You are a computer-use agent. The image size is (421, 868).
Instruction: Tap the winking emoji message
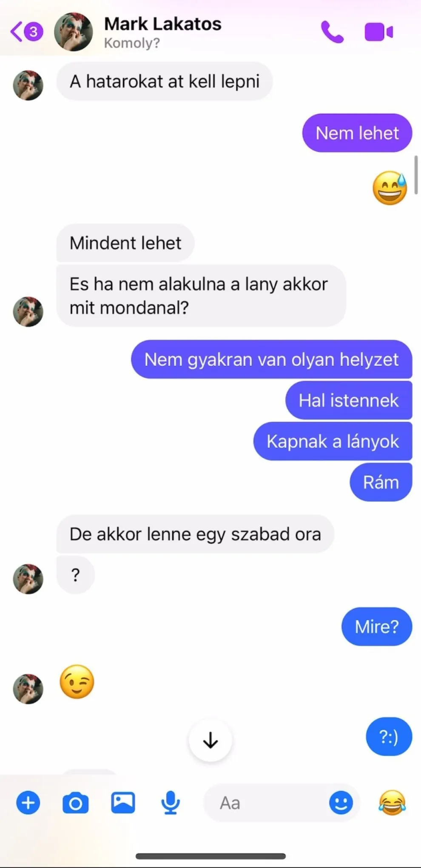(x=77, y=682)
